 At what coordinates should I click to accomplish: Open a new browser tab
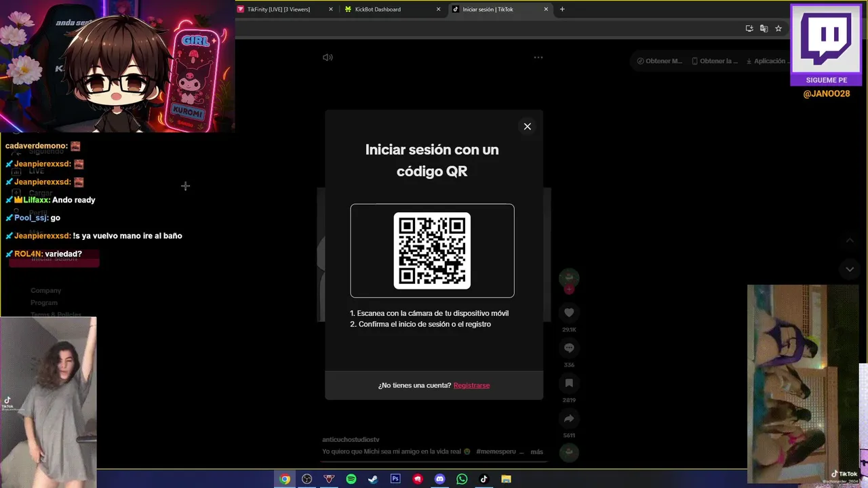[x=562, y=9]
